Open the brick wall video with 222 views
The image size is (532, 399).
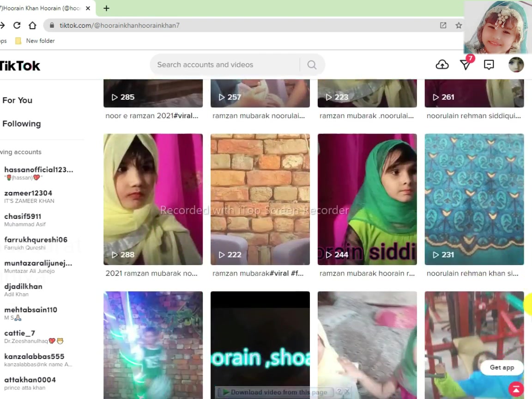tap(260, 199)
